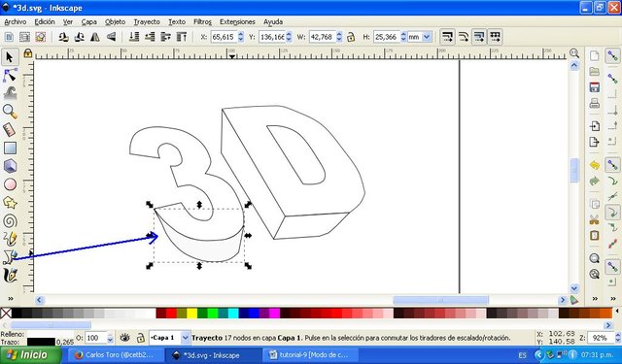Open the zoom percentage stepper

(618, 338)
